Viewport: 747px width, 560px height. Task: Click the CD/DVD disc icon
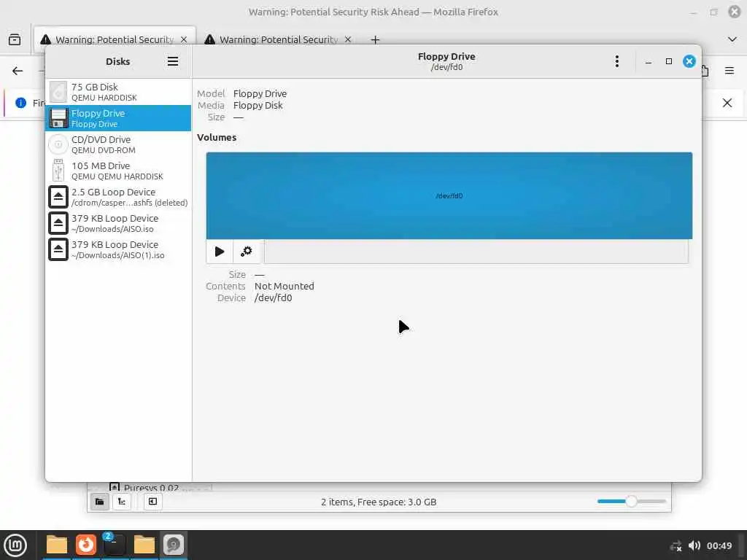[x=58, y=144]
